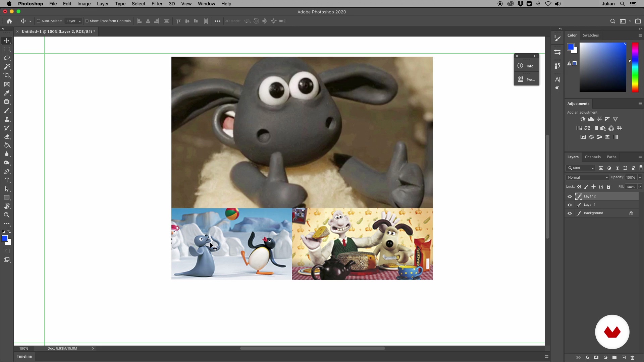Select the Eraser tool
Screen dimensions: 644x362
7,137
